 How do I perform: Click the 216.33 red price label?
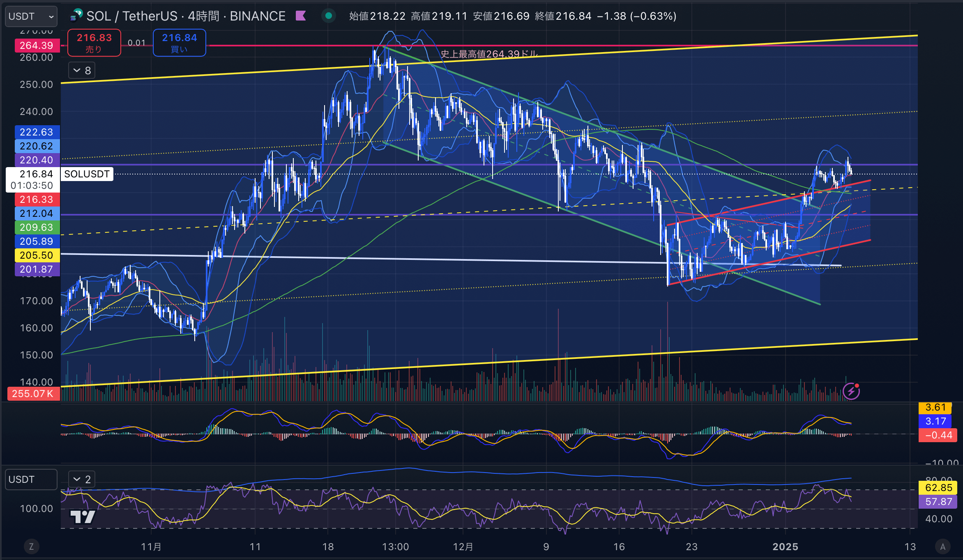point(37,200)
